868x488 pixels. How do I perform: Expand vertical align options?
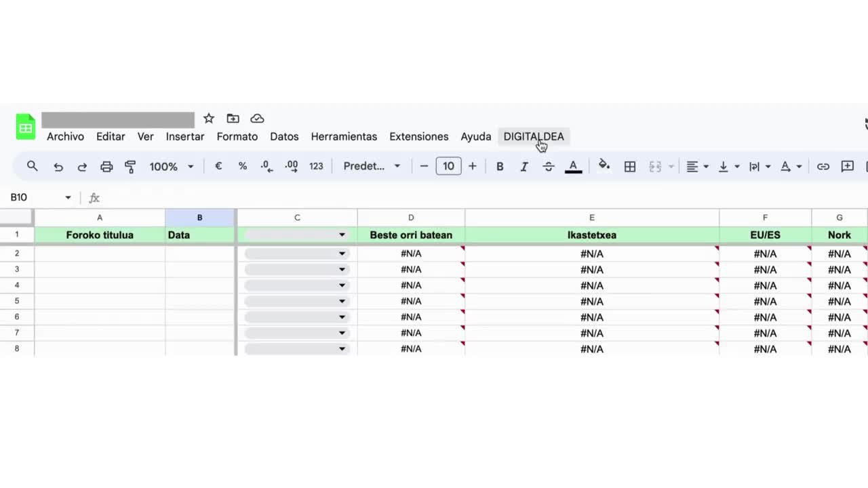(729, 167)
